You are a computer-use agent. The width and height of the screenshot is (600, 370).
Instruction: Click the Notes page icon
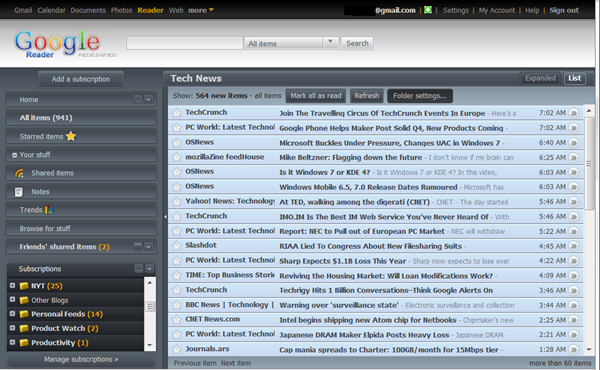point(18,192)
